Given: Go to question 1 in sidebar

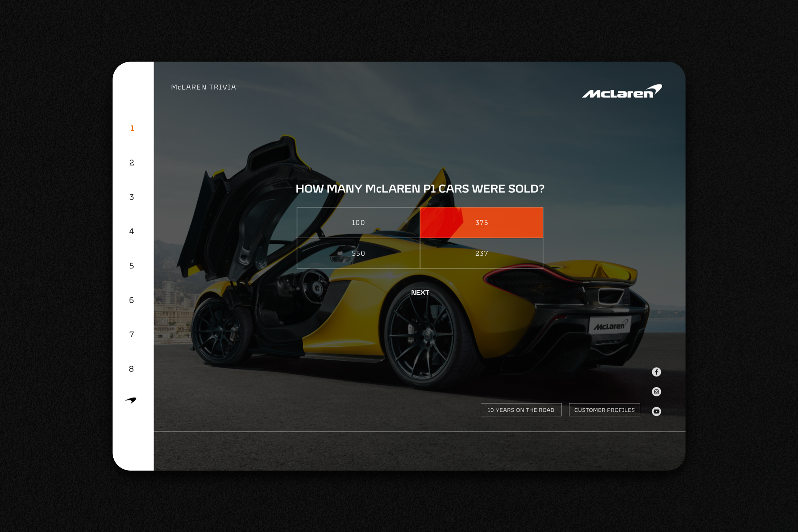Looking at the screenshot, I should point(132,128).
